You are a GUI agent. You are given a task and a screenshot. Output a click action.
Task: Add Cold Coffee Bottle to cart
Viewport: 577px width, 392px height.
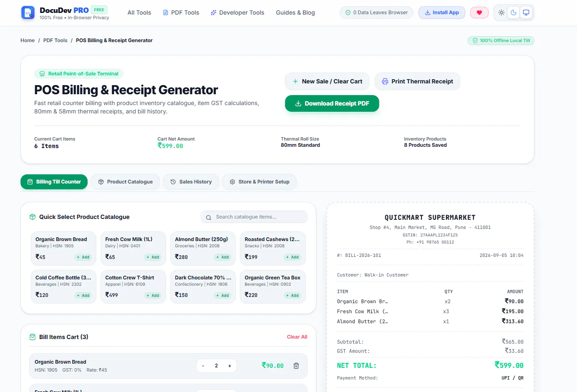[83, 295]
